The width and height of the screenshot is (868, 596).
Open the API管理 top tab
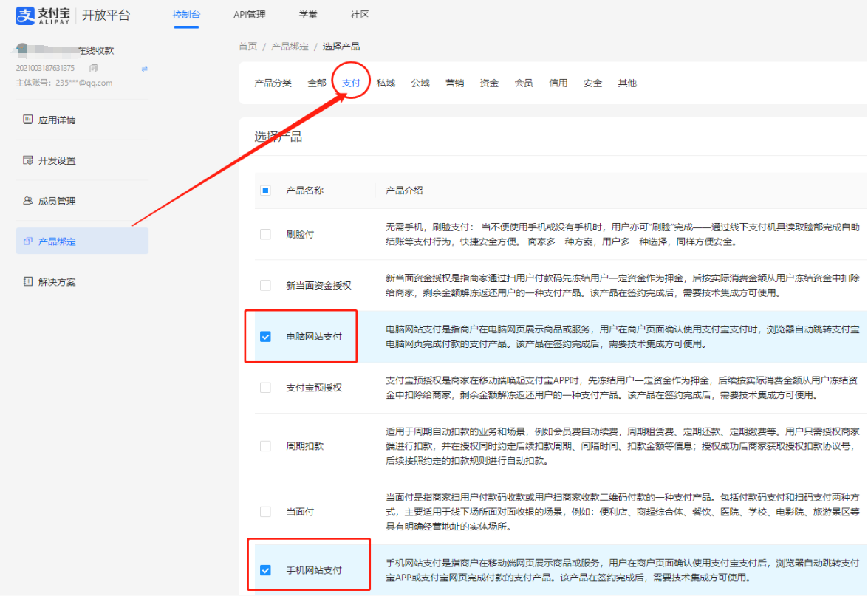point(250,14)
